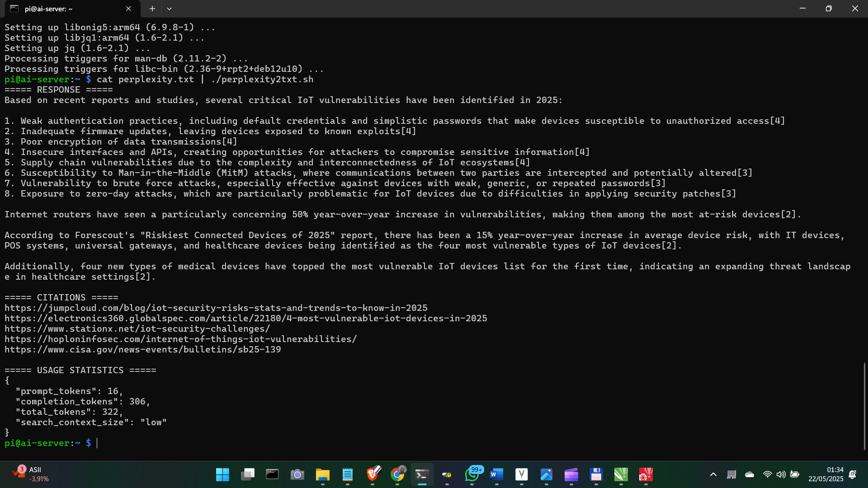Open OneDrive from the system tray
Viewport: 868px width, 488px height.
coord(750,474)
